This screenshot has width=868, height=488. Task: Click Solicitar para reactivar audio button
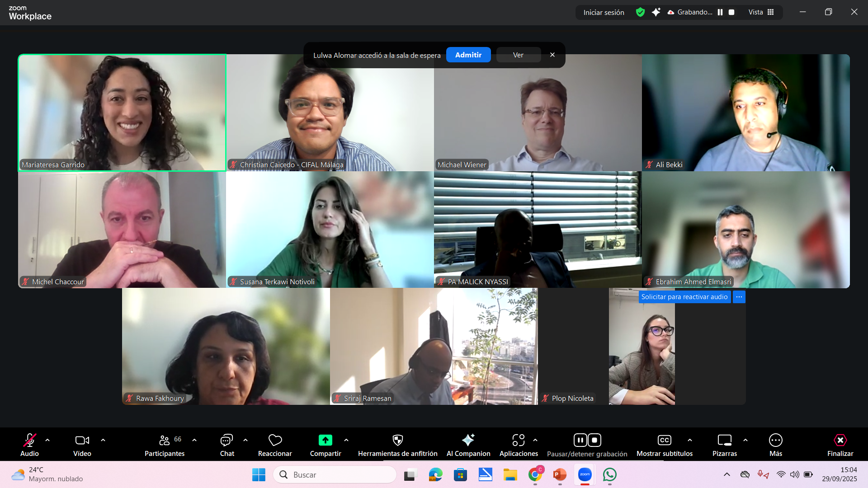click(x=684, y=297)
